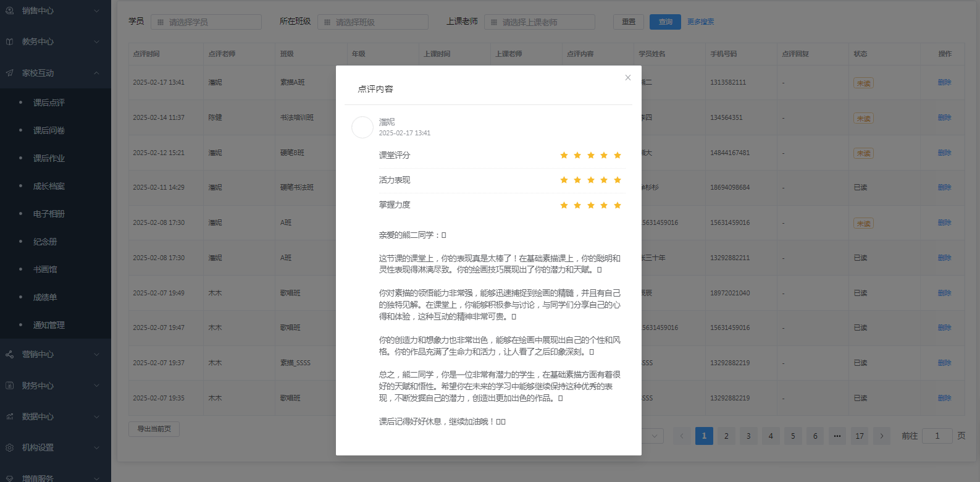Expand the 数据中心 menu chevron
Screen dimensions: 980x482
pyautogui.click(x=96, y=416)
